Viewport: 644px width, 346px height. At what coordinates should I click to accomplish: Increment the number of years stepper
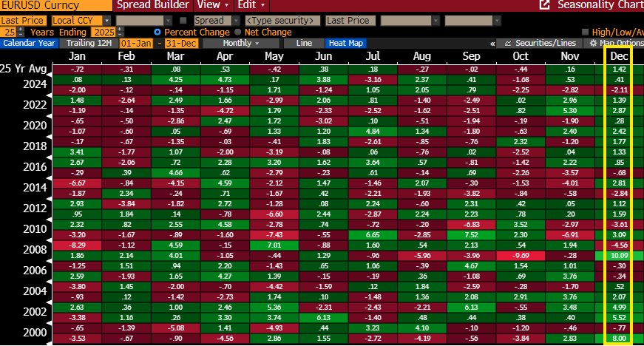tap(21, 30)
